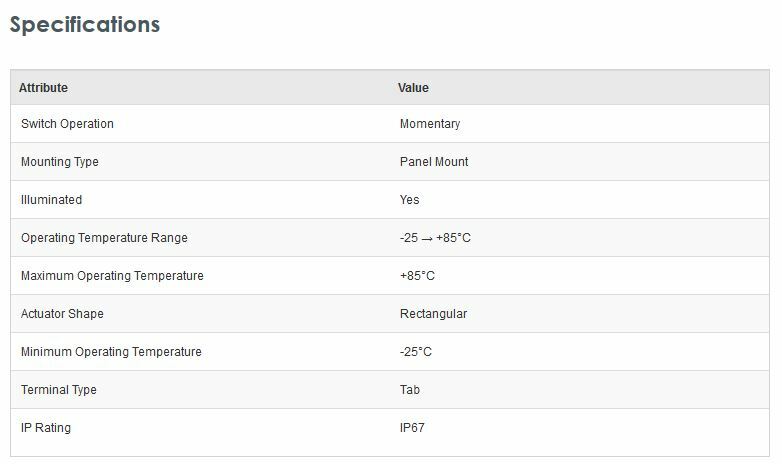This screenshot has width=782, height=464.
Task: Click the Momentary value cell
Action: (430, 124)
